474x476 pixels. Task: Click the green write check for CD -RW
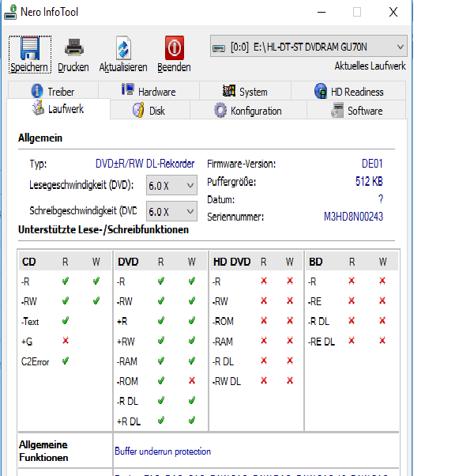click(96, 300)
